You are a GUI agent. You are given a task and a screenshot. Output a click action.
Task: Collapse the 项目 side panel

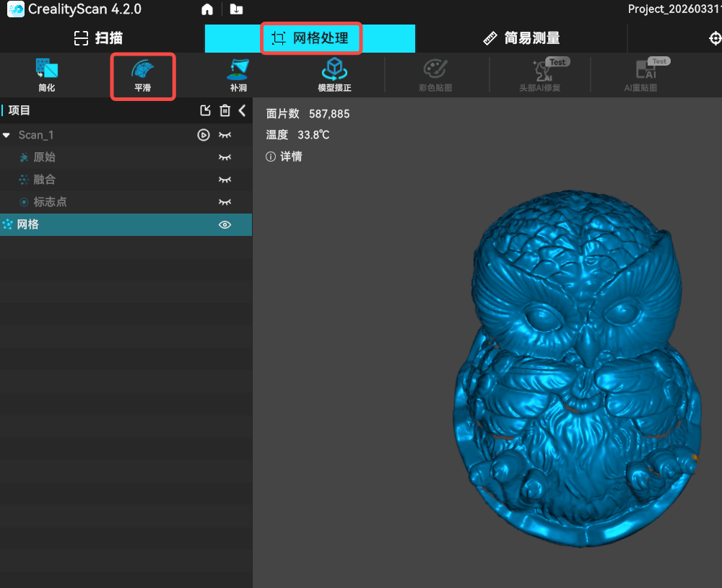click(x=243, y=110)
